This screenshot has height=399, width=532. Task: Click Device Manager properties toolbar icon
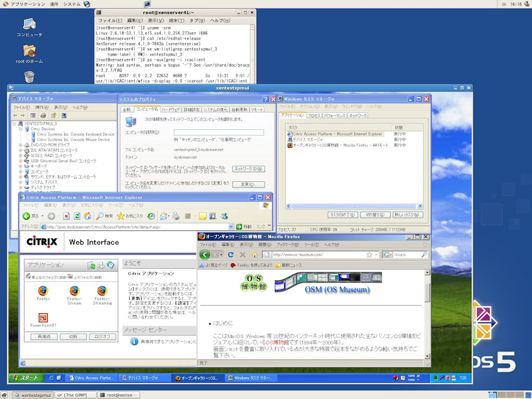(x=33, y=115)
